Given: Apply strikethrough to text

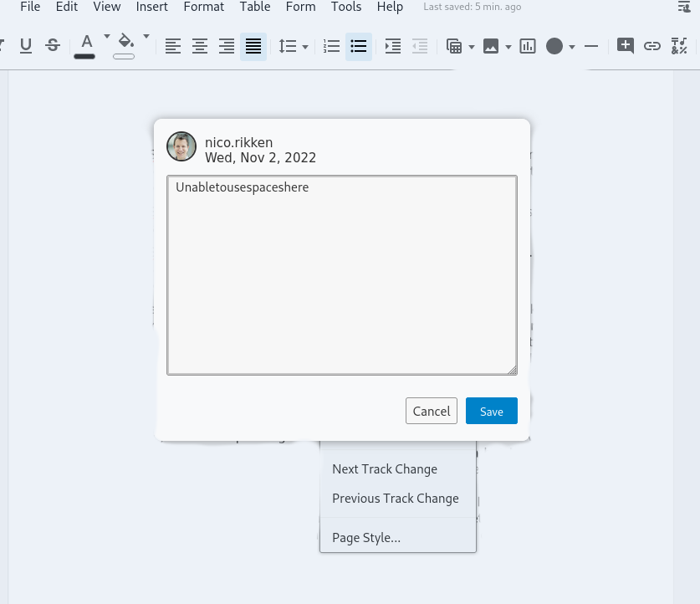Looking at the screenshot, I should [x=52, y=46].
